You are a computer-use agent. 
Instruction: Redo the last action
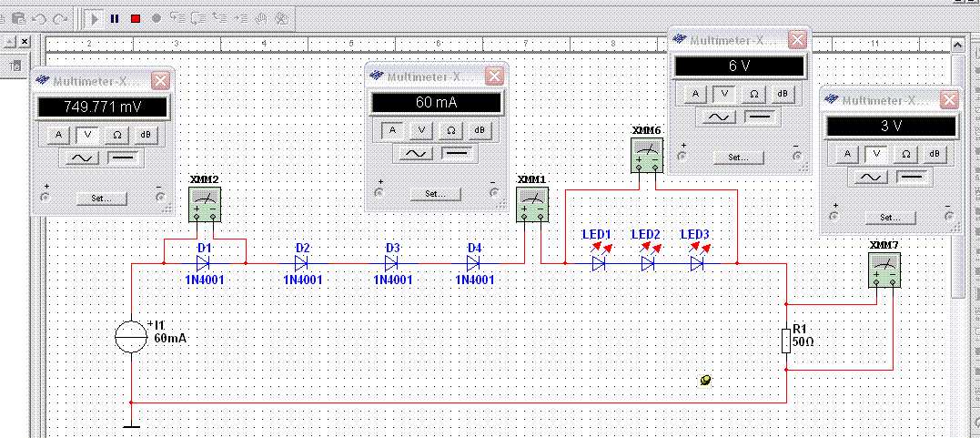coord(59,19)
